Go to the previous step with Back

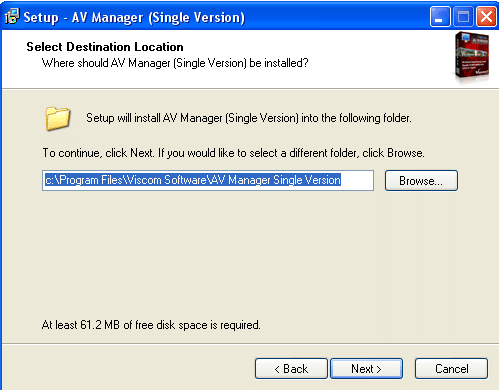[x=291, y=369]
